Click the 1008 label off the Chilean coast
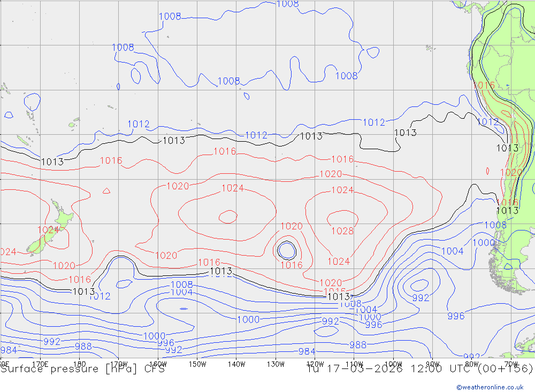This screenshot has width=535, height=392. pos(495,225)
